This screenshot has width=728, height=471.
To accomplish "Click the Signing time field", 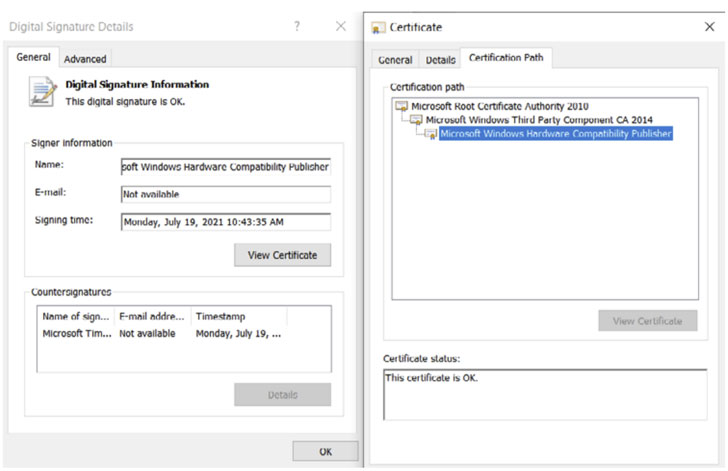I will coord(225,221).
